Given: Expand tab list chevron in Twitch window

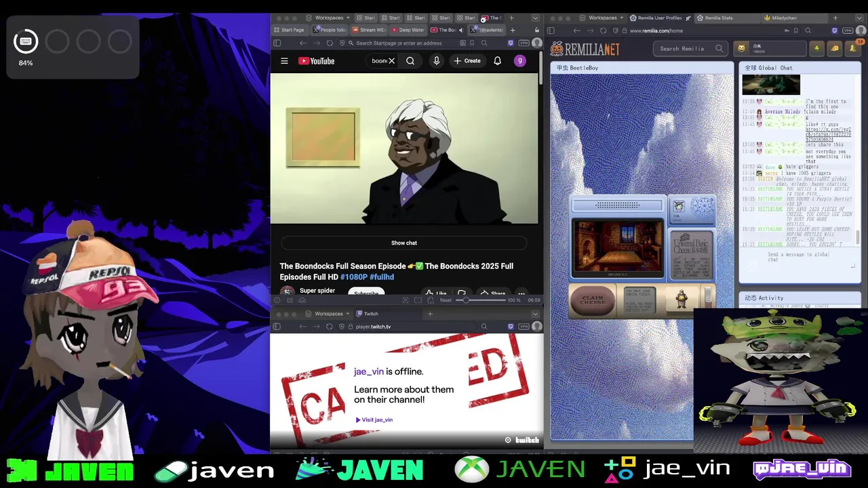Looking at the screenshot, I should (536, 314).
